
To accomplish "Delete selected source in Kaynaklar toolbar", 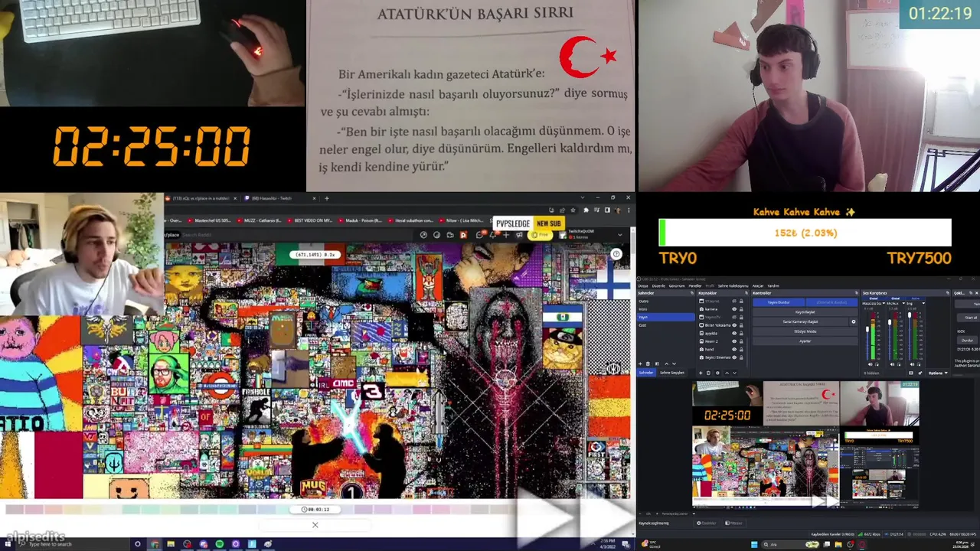I will tap(708, 373).
